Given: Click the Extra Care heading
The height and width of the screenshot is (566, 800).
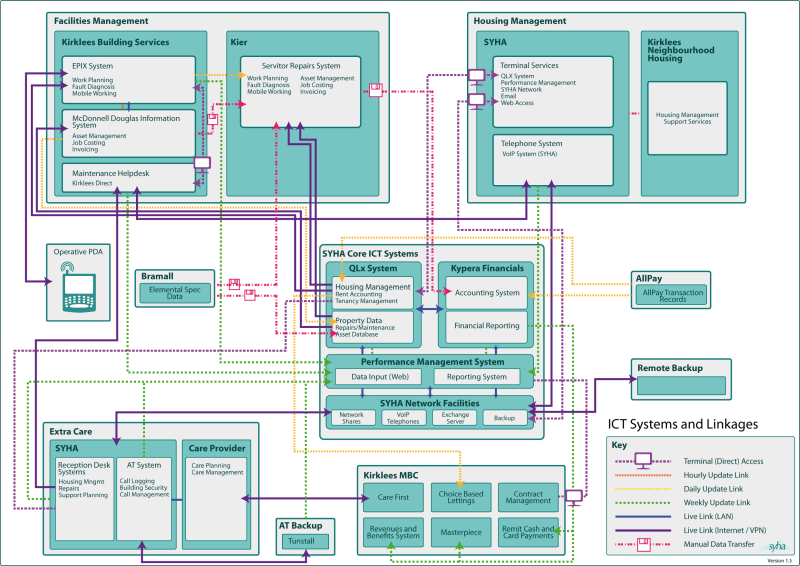Looking at the screenshot, I should tap(71, 432).
